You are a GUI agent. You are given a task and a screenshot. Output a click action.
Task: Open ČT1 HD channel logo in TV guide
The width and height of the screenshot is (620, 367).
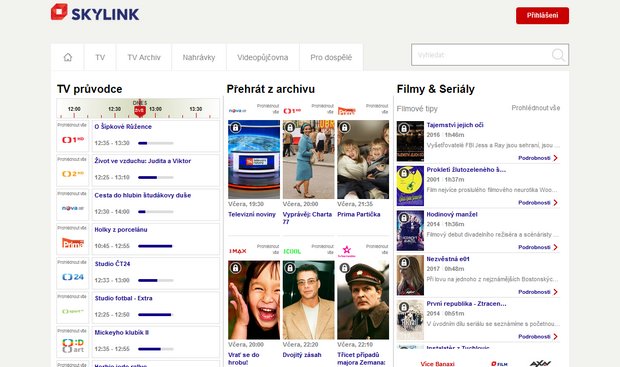tap(73, 140)
